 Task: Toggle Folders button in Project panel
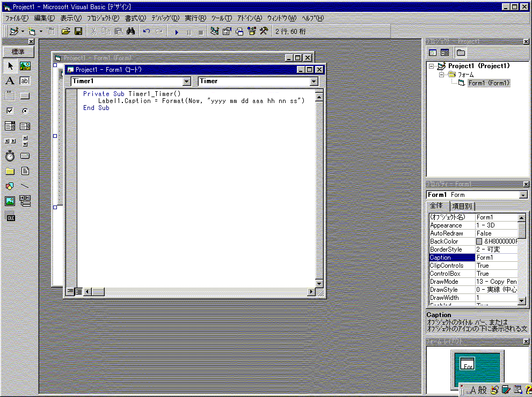click(x=461, y=53)
